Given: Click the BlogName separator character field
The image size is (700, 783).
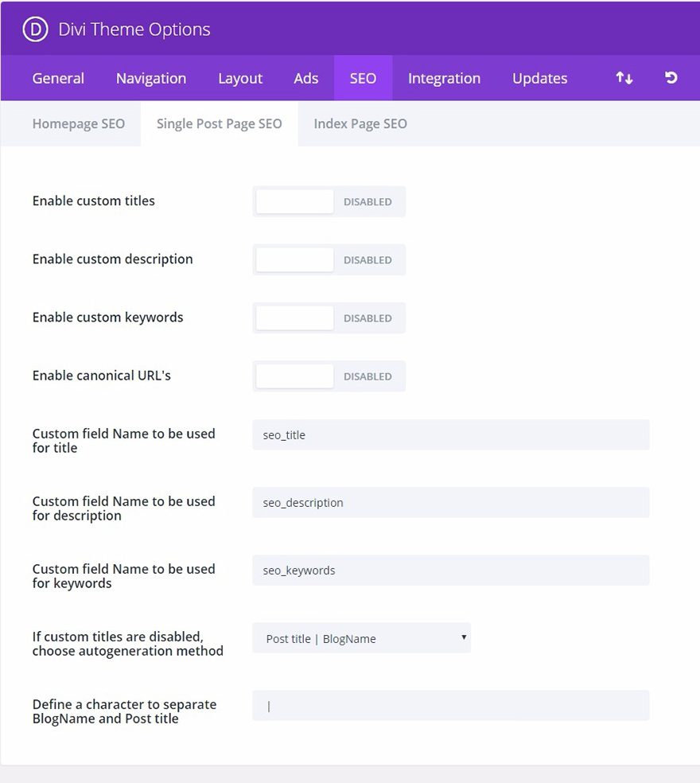Looking at the screenshot, I should tap(450, 705).
